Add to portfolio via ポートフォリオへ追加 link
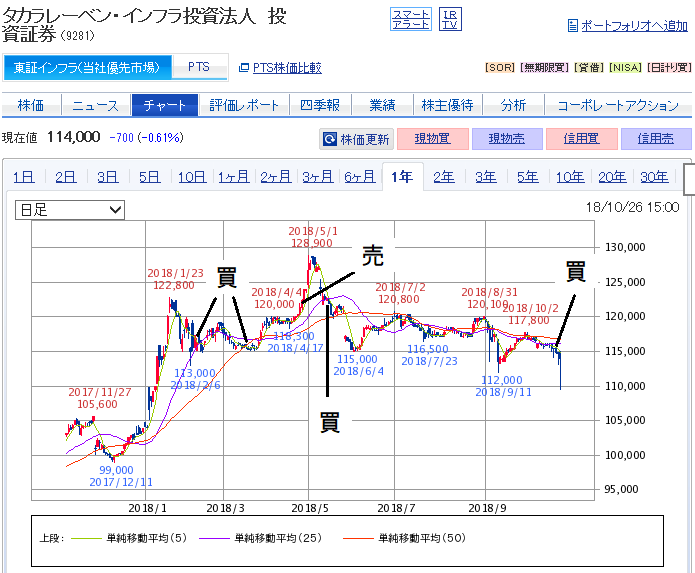The height and width of the screenshot is (573, 695). point(634,26)
